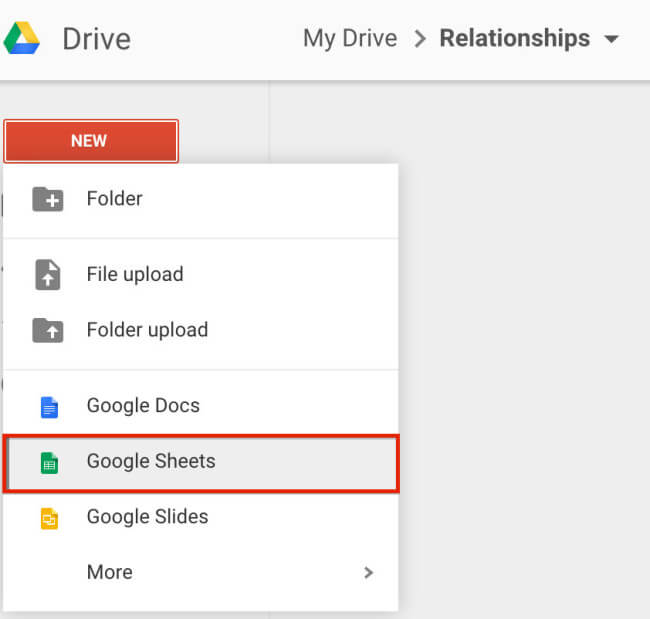The width and height of the screenshot is (650, 619).
Task: Click the green Google Sheets icon
Action: coord(49,463)
